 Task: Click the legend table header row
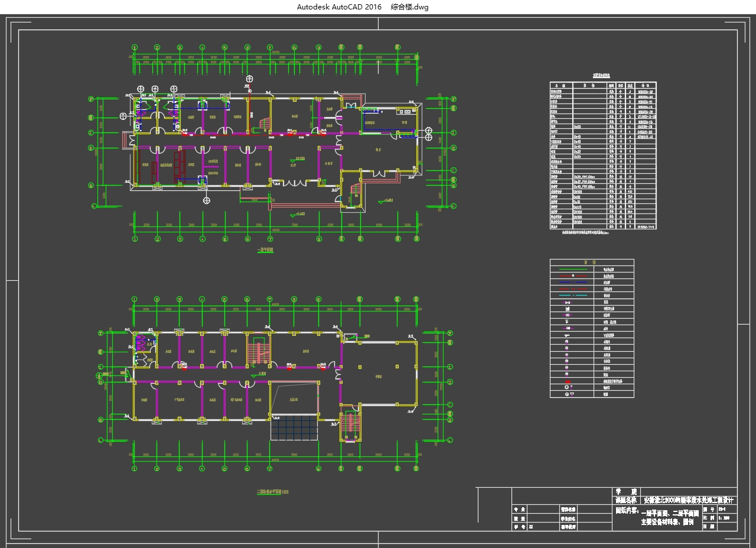(591, 262)
